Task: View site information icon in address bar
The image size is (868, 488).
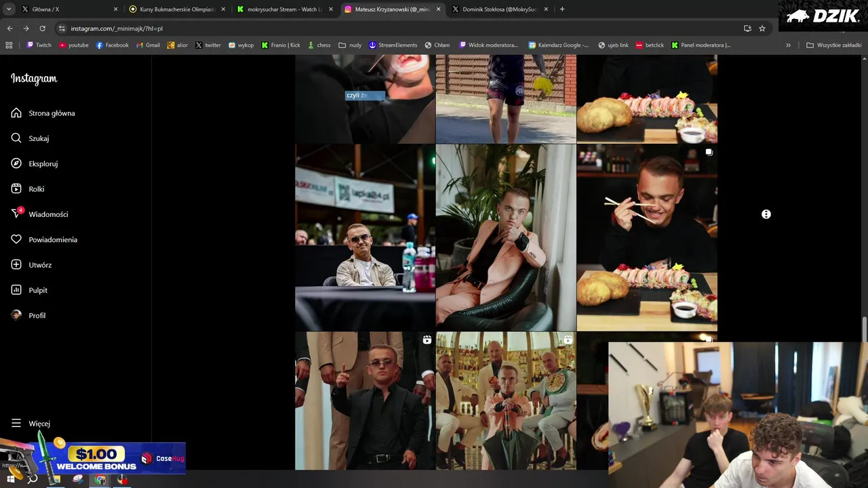Action: [x=62, y=28]
